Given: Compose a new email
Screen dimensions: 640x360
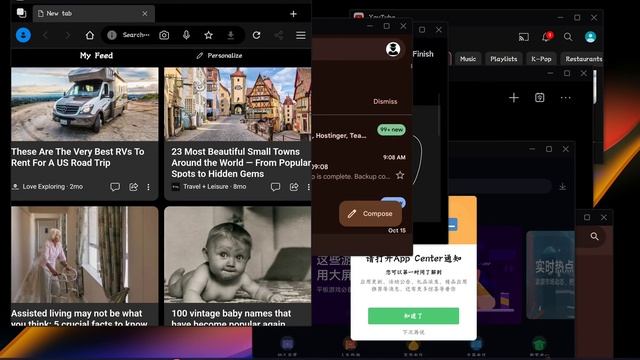Looking at the screenshot, I should click(370, 213).
